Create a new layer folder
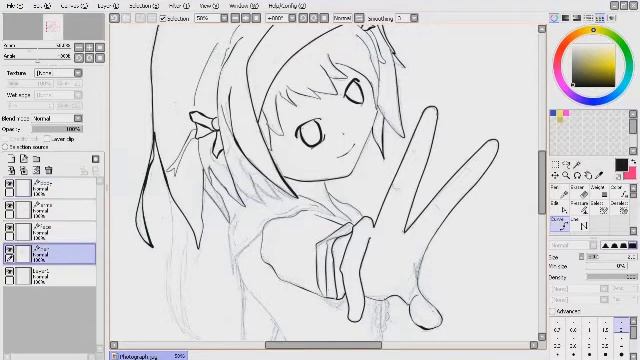 click(36, 159)
